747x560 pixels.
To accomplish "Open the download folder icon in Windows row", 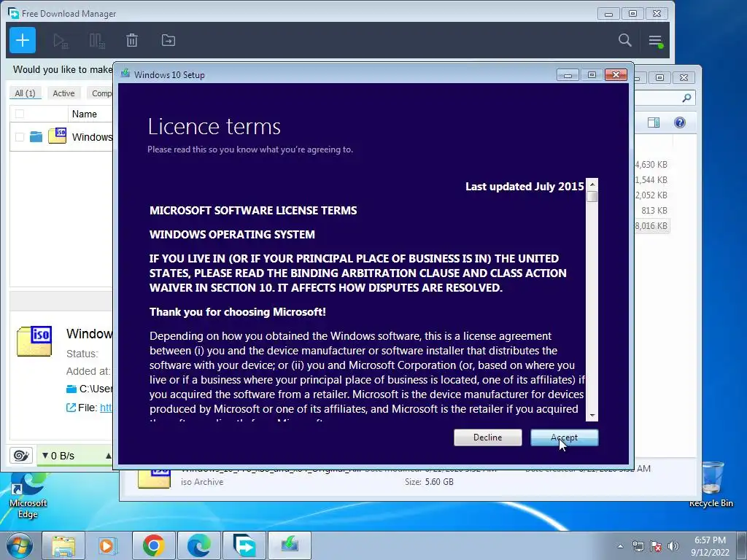I will coord(36,137).
